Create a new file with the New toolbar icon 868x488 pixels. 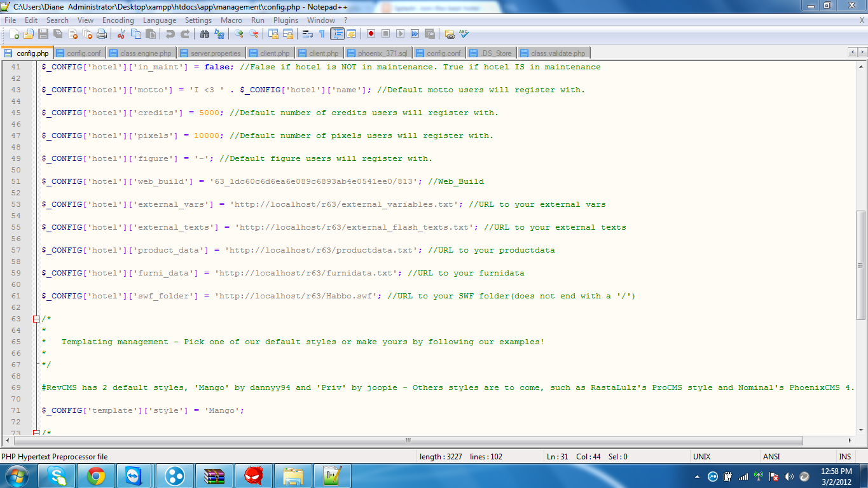[x=14, y=34]
